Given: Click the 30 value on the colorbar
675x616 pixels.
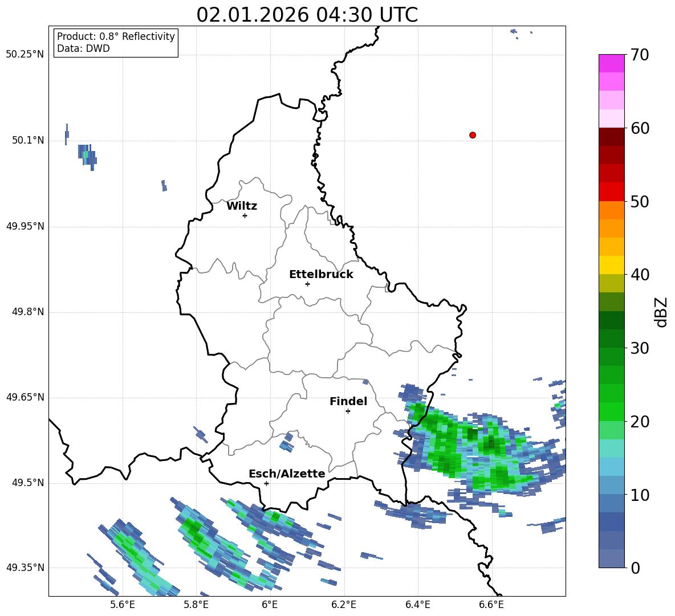Looking at the screenshot, I should [640, 348].
